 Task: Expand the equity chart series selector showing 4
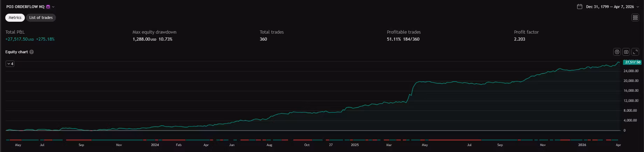(x=10, y=64)
